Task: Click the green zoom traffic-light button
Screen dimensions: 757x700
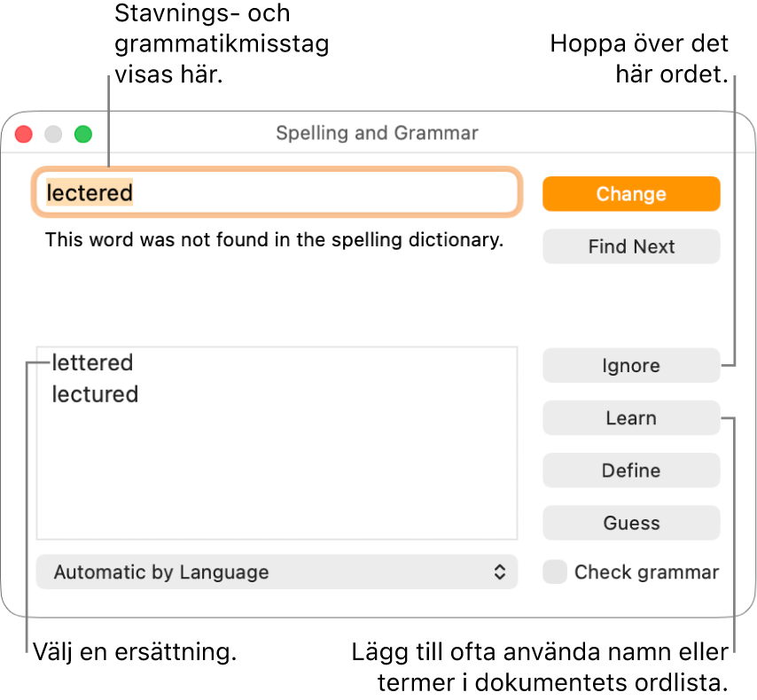Action: pyautogui.click(x=82, y=134)
